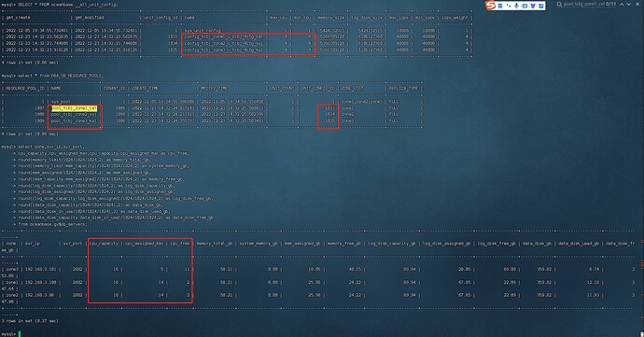Click the mysql prompt cursor at bottom
644x337 pixels.
coord(20,333)
